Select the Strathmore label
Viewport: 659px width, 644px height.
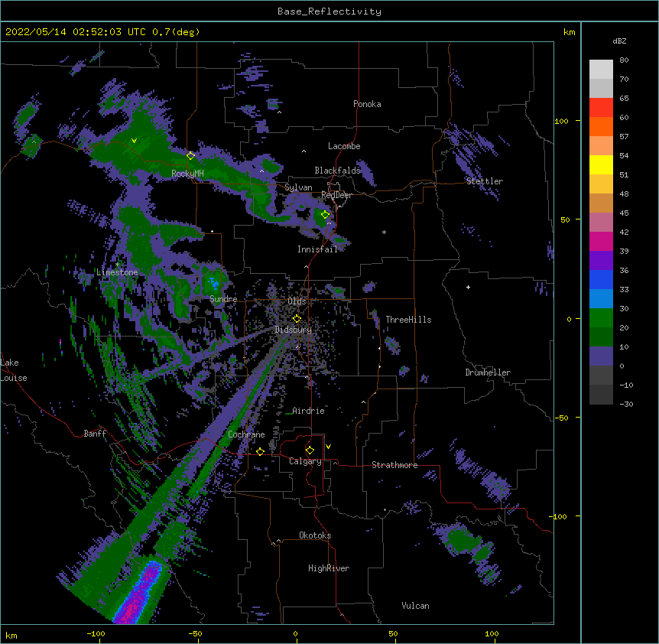click(394, 465)
